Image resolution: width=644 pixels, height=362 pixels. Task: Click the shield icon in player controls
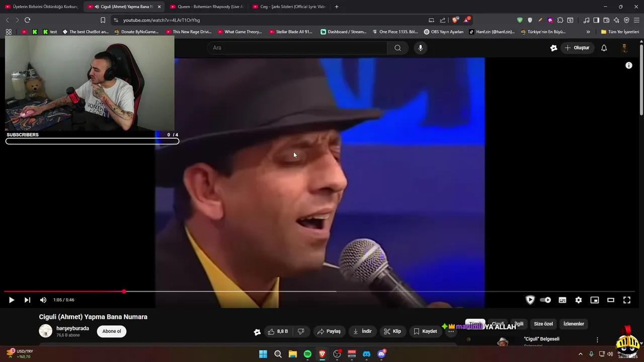point(530,300)
